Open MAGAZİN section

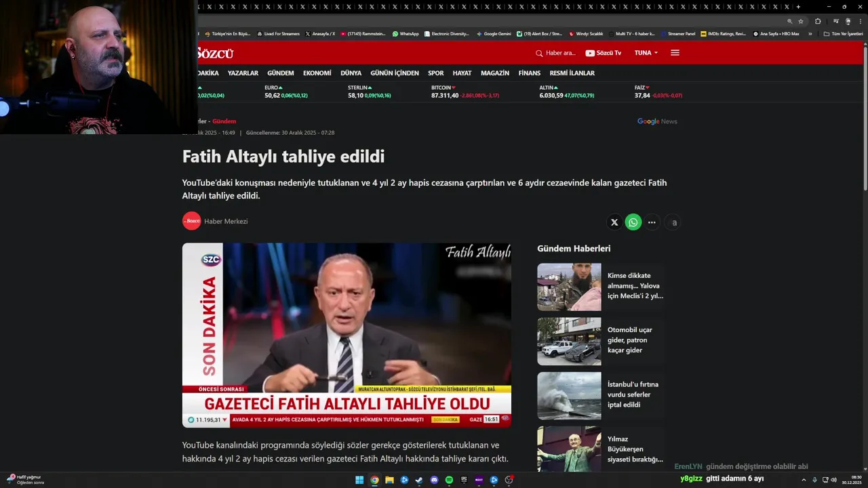coord(495,73)
